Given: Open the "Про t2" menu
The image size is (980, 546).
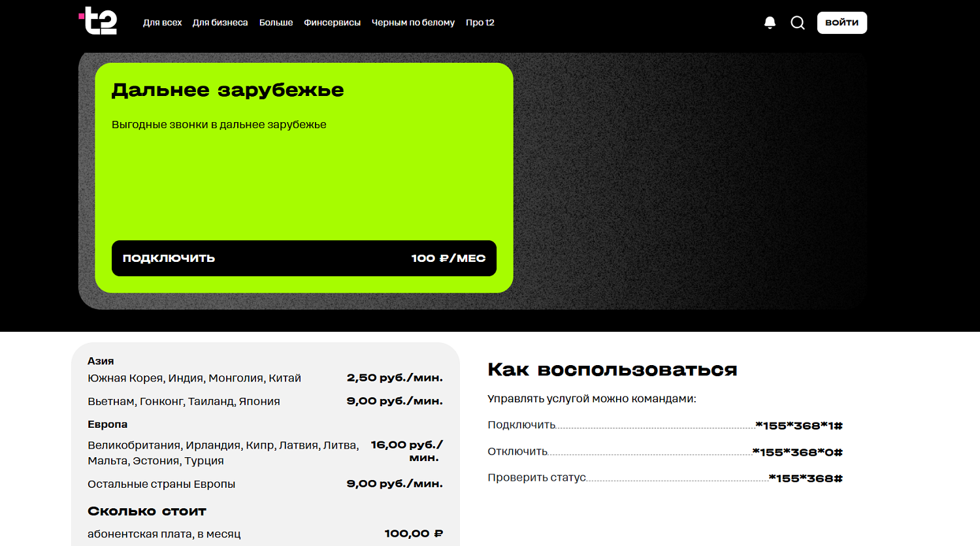Looking at the screenshot, I should [x=480, y=22].
